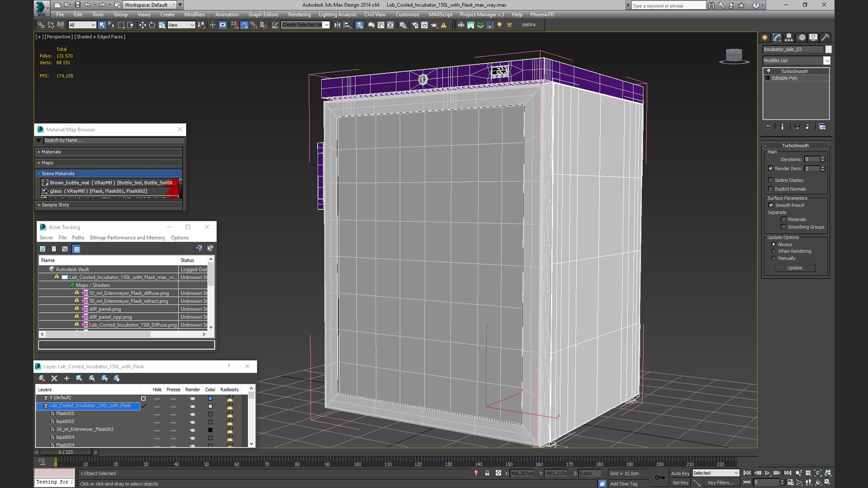The image size is (868, 488).
Task: Open the Rendering menu
Action: click(x=299, y=14)
